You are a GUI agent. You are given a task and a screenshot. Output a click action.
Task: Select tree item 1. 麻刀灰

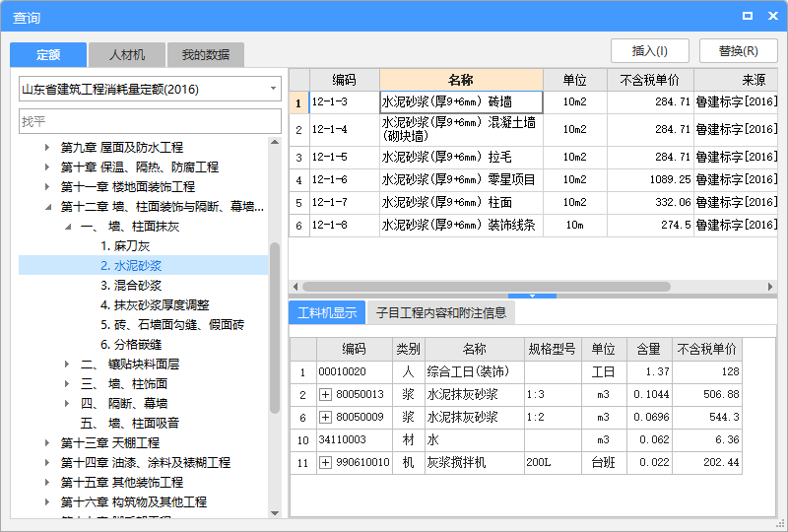pos(125,246)
